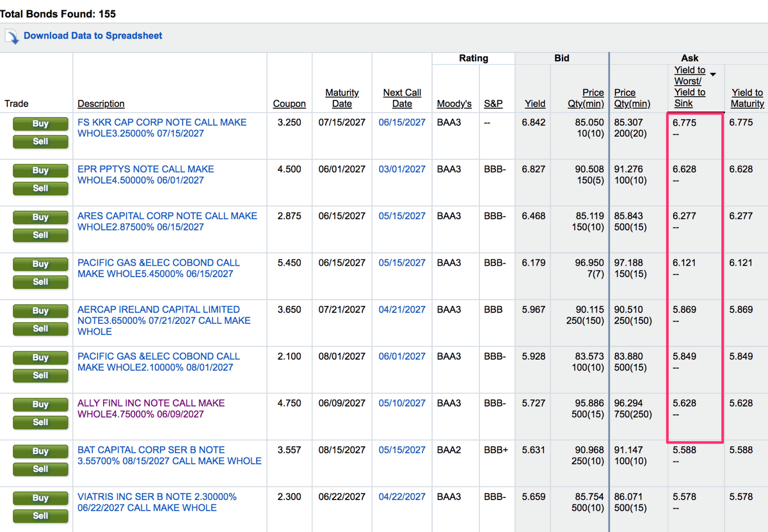Select the BBB+ S&P rating cell

(496, 449)
